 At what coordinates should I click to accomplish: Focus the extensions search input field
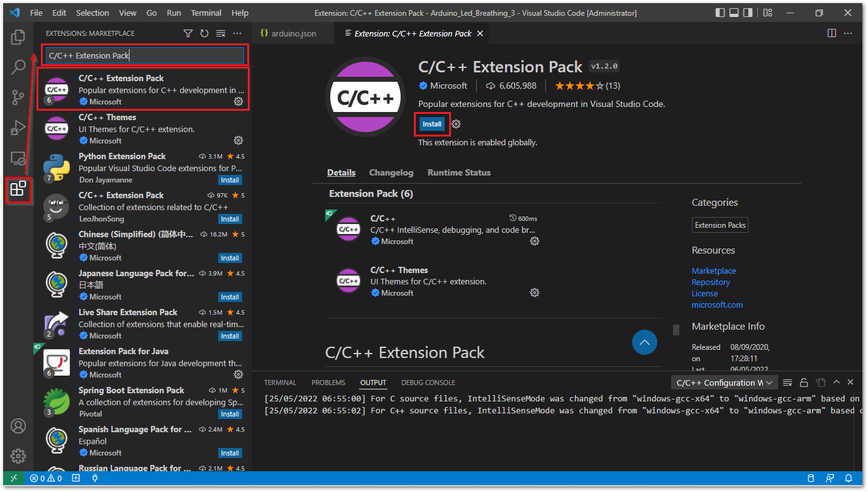pos(145,55)
